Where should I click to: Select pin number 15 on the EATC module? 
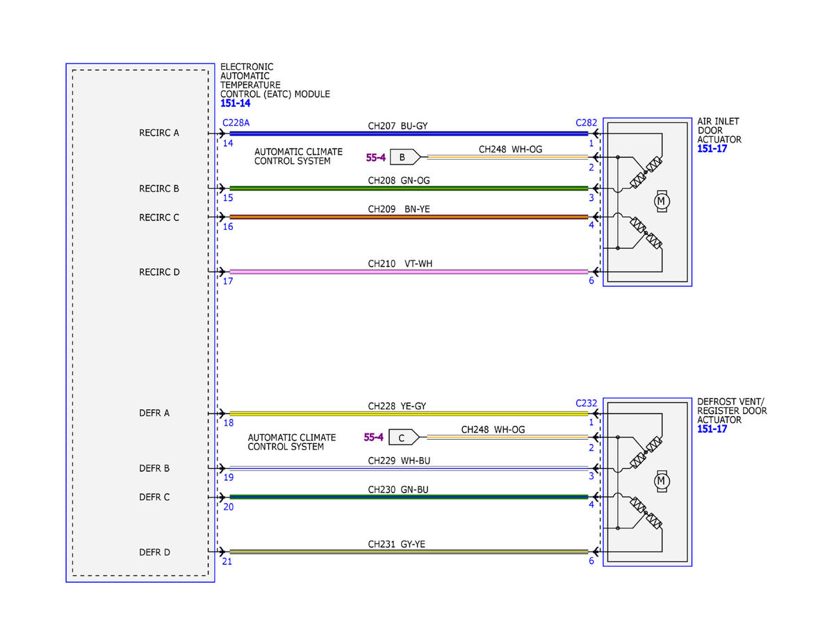228,198
